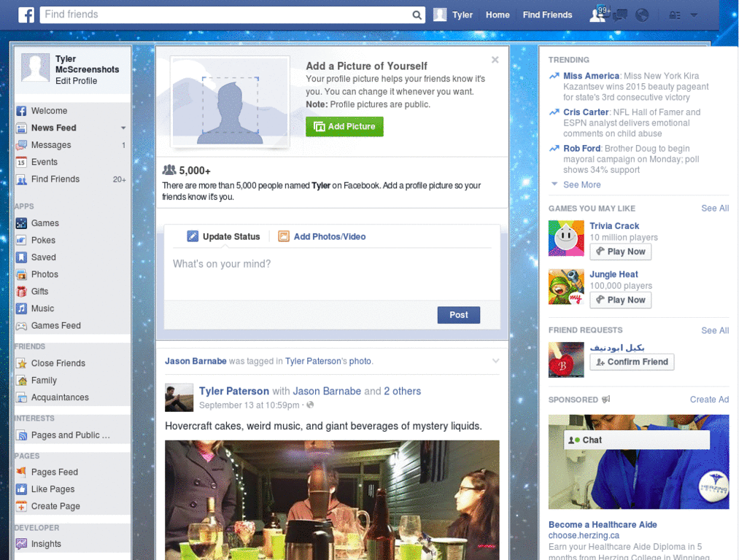Open the notifications globe icon
The image size is (747, 560).
coord(642,15)
